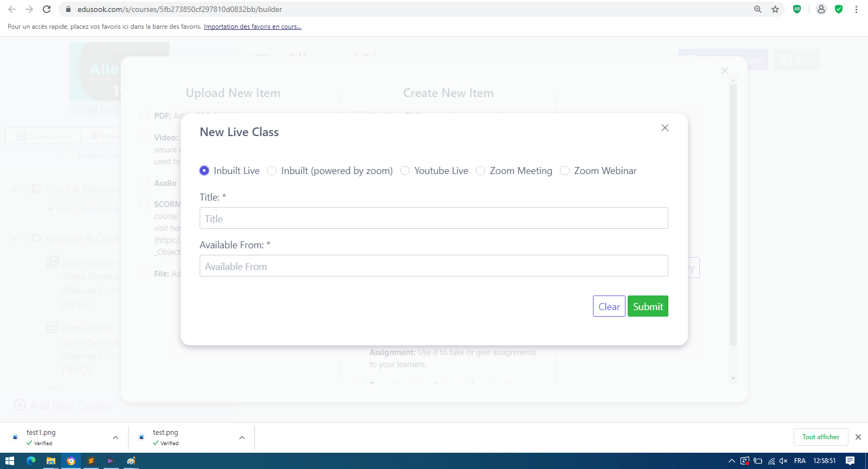Open the page zoom magnifier icon

(x=758, y=9)
